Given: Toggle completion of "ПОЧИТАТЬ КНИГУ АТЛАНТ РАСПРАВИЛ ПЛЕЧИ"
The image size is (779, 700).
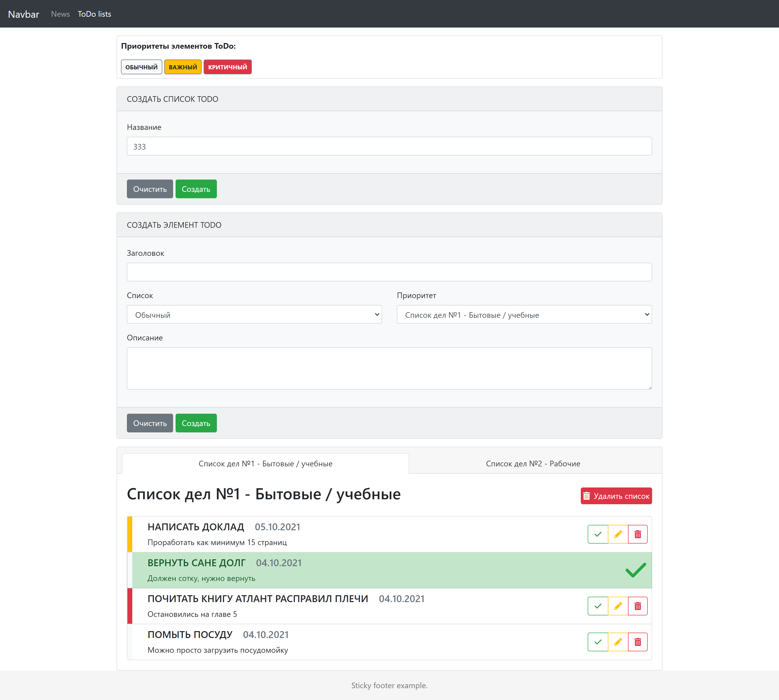Looking at the screenshot, I should coord(598,606).
